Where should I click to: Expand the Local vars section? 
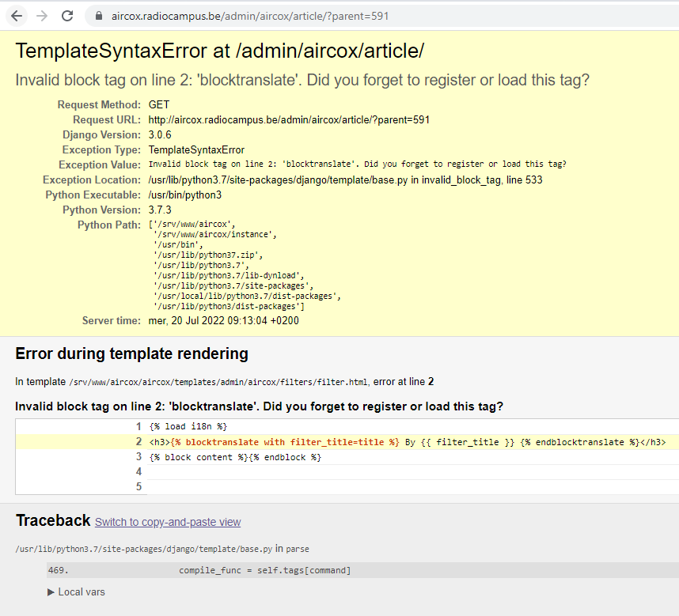pyautogui.click(x=77, y=591)
